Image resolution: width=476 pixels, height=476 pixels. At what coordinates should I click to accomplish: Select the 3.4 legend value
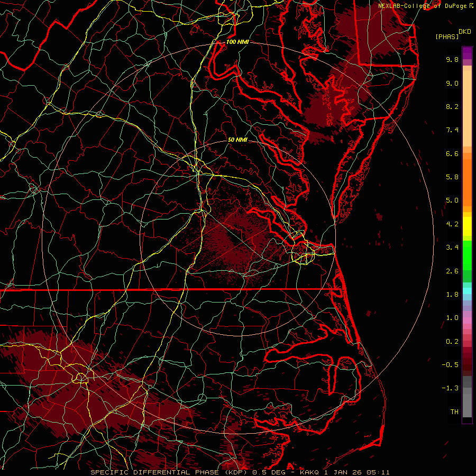click(x=452, y=248)
